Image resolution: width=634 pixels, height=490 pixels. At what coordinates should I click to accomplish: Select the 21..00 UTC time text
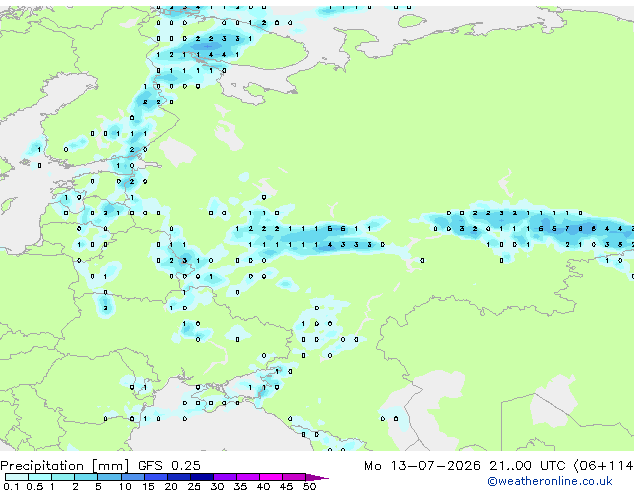point(527,466)
